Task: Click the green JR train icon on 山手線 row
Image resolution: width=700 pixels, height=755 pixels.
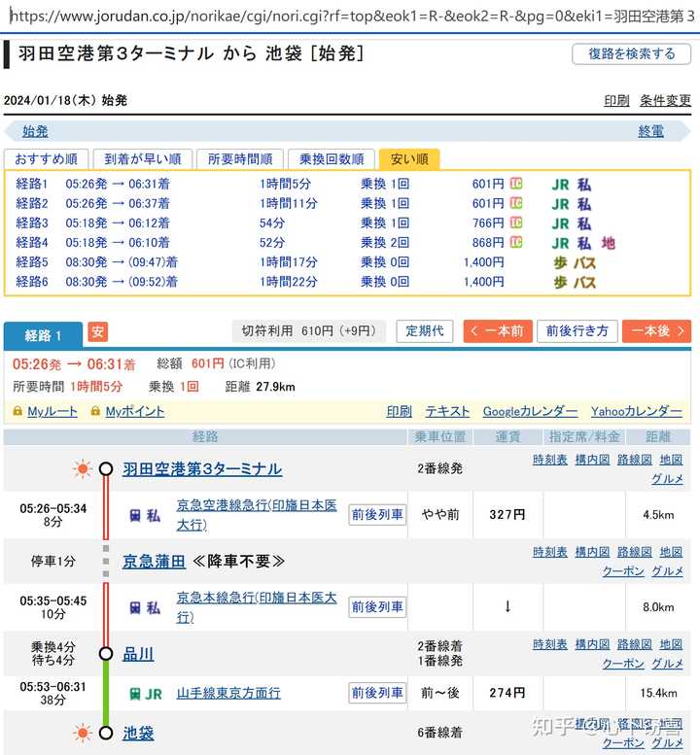Action: [135, 694]
